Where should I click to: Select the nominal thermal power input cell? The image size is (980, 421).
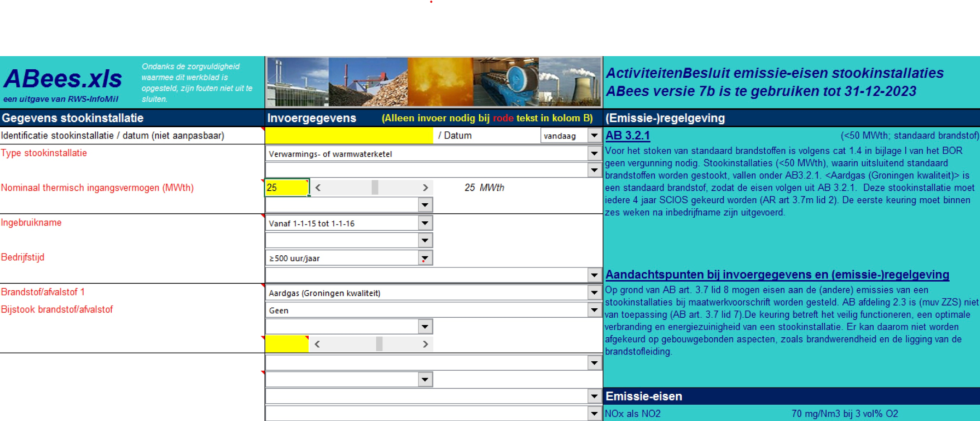(287, 188)
